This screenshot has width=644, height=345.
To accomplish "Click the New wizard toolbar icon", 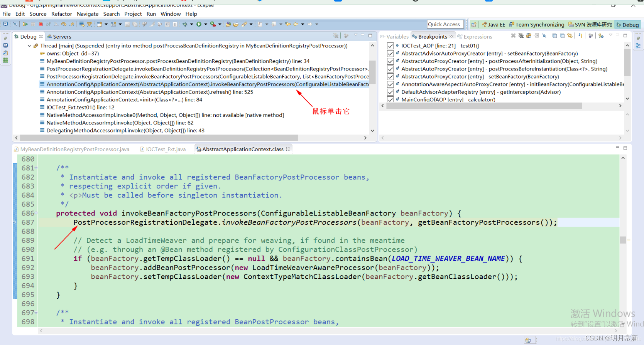I will click(x=99, y=24).
